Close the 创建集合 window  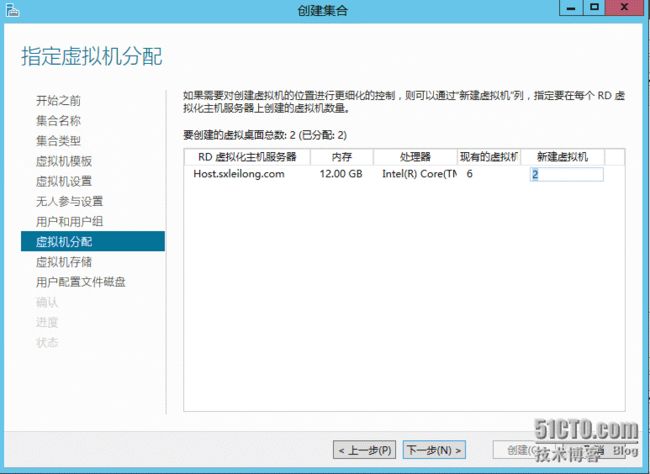click(x=625, y=8)
